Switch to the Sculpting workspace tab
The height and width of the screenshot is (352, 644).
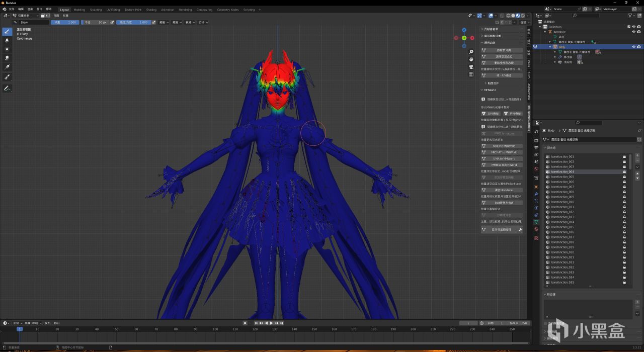point(96,10)
